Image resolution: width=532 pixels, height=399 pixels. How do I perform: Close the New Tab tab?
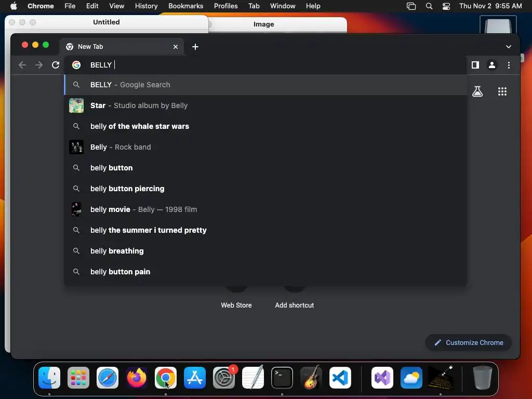coord(176,46)
